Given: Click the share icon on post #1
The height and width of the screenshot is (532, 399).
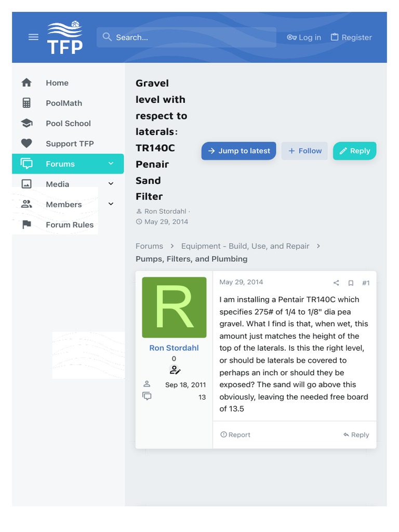Looking at the screenshot, I should 336,283.
